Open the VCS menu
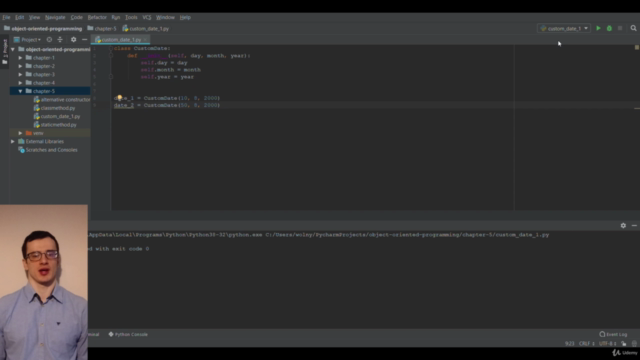Screen dimensions: 640x360 coord(147,17)
